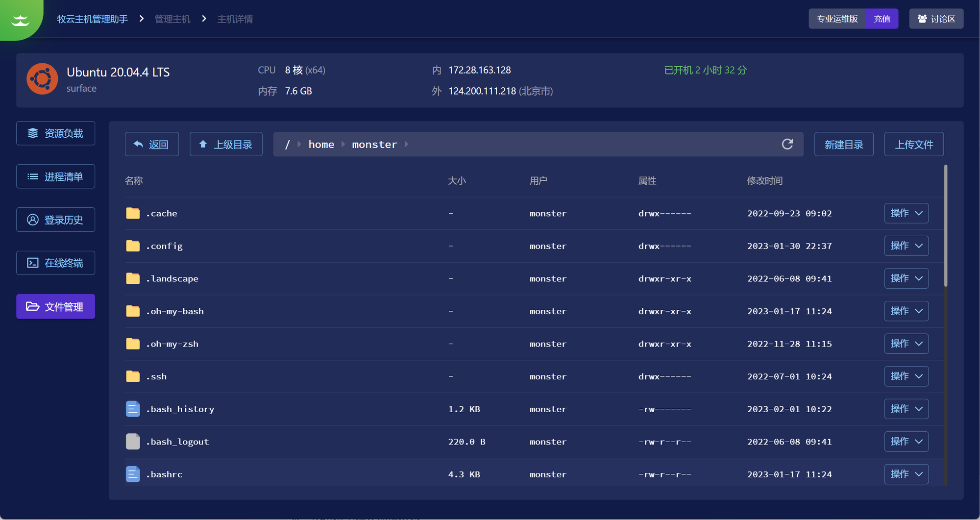
Task: Open 操作 dropdown for .bash_history
Action: coord(906,409)
